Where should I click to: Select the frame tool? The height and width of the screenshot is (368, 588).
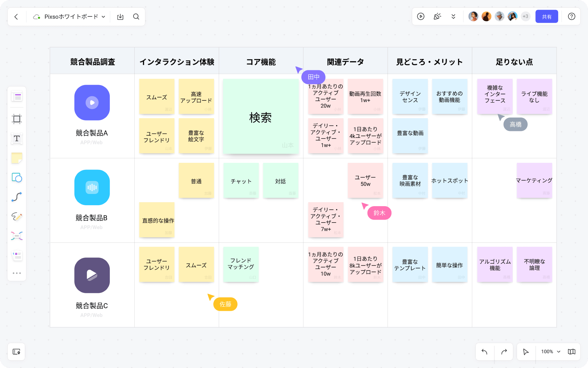pyautogui.click(x=17, y=119)
